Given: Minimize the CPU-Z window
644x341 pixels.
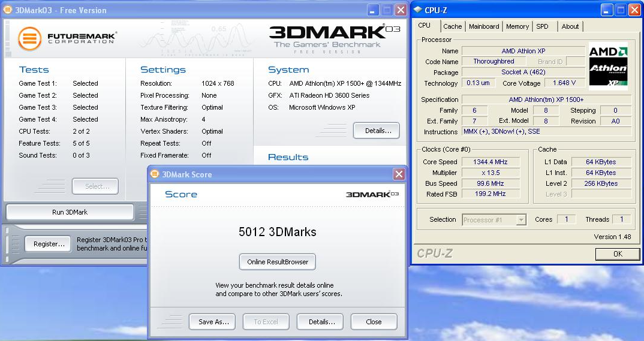Looking at the screenshot, I should point(607,10).
